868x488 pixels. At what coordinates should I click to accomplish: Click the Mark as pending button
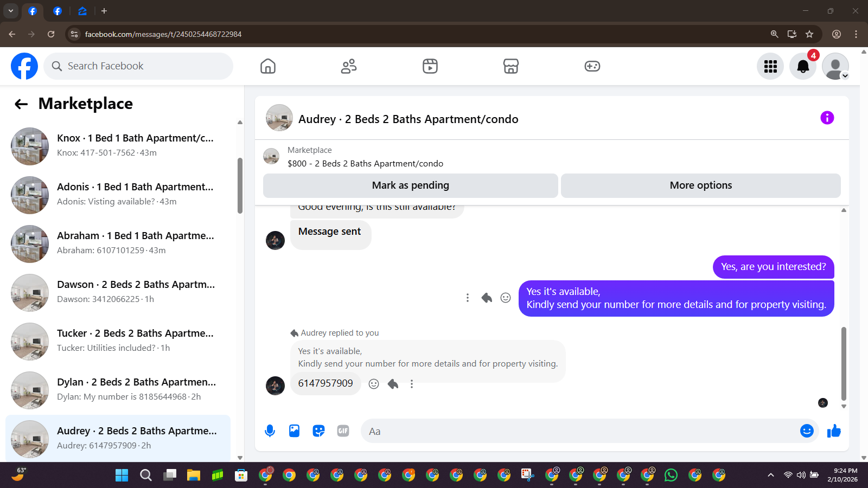coord(411,185)
